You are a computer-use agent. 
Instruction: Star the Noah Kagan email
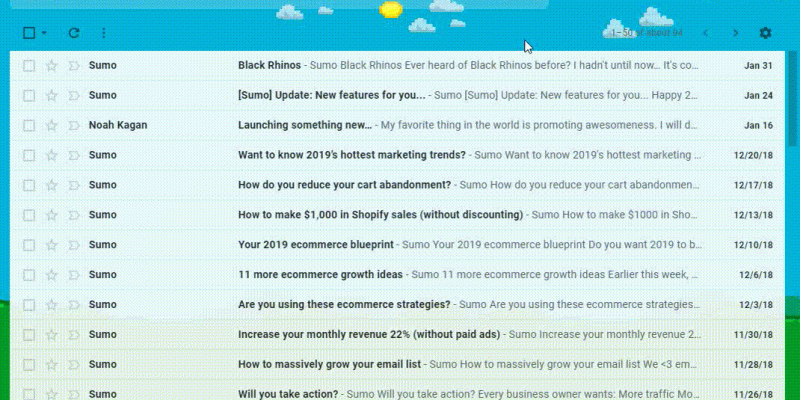tap(51, 126)
